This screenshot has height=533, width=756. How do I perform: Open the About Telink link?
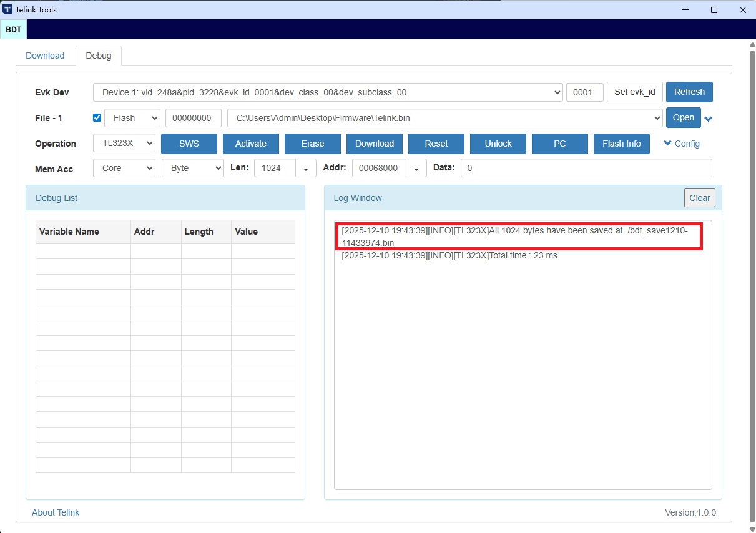[x=56, y=512]
